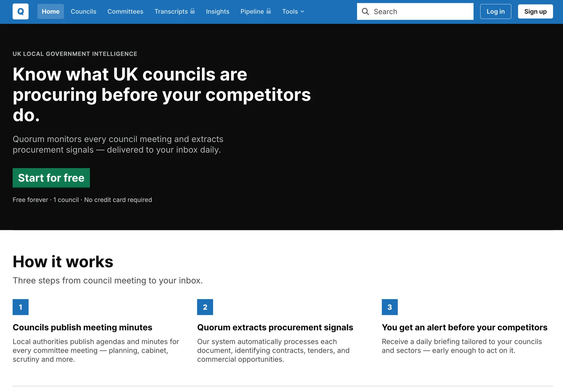This screenshot has height=392, width=563.
Task: Click the lock icon beside Transcripts
Action: (x=192, y=11)
